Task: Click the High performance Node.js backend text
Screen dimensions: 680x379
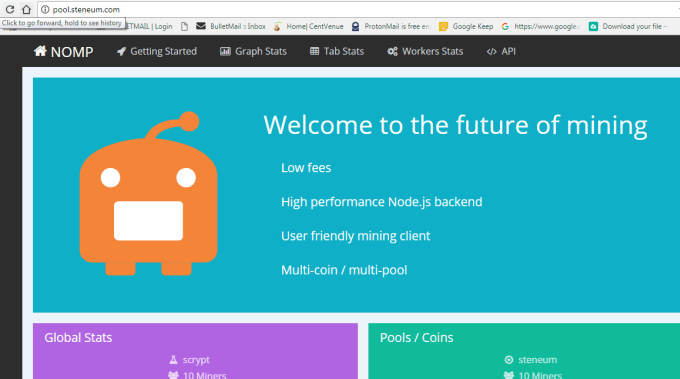Action: click(x=382, y=202)
